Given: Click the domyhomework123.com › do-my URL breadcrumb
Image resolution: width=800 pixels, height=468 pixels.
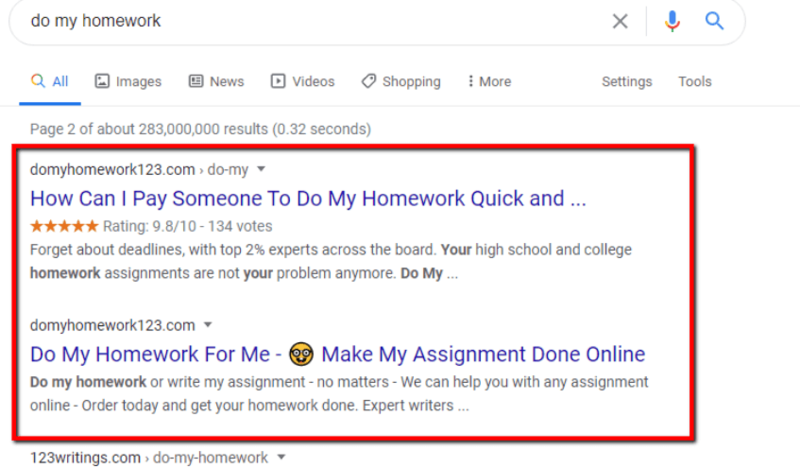Looking at the screenshot, I should tap(138, 169).
